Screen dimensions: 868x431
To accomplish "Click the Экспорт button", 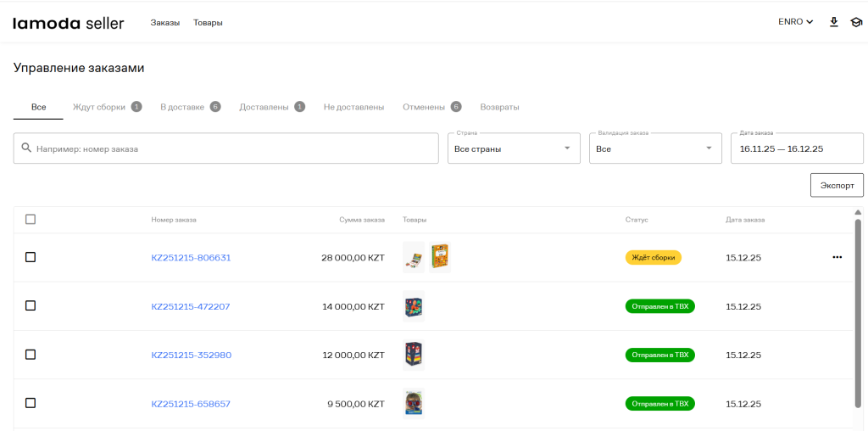I will [x=837, y=185].
